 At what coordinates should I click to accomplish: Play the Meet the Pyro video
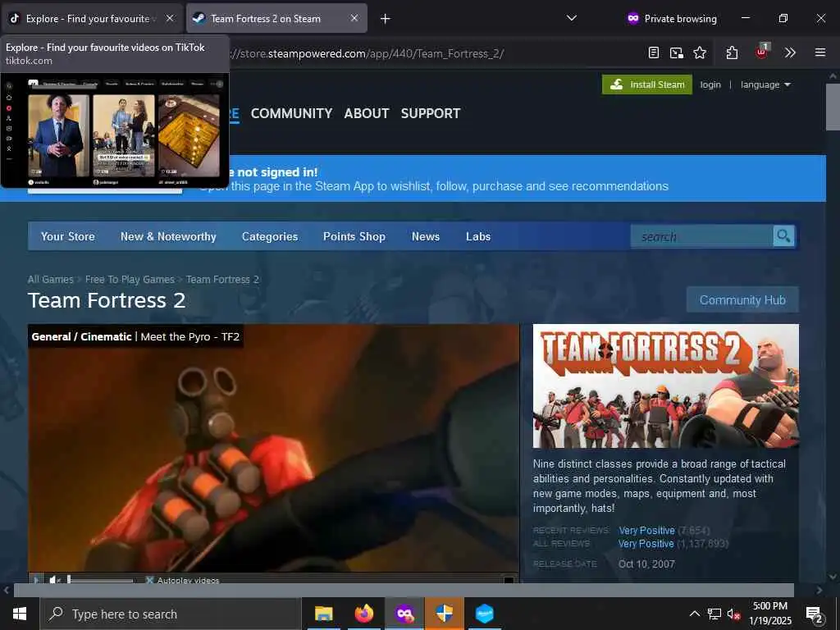pyautogui.click(x=35, y=580)
